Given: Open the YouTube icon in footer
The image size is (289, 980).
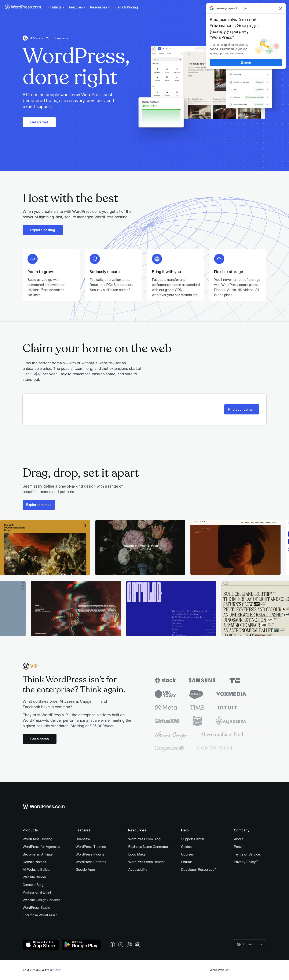Looking at the screenshot, I should pos(138,945).
